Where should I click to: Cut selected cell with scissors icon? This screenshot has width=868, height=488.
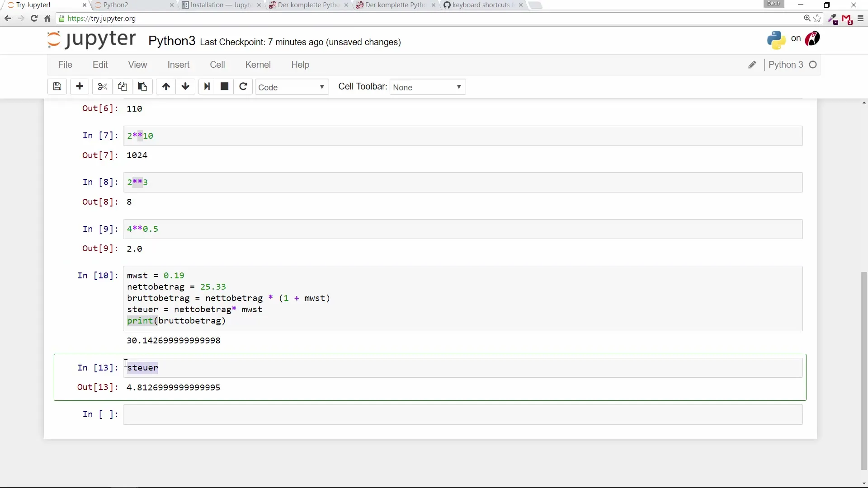pyautogui.click(x=103, y=86)
